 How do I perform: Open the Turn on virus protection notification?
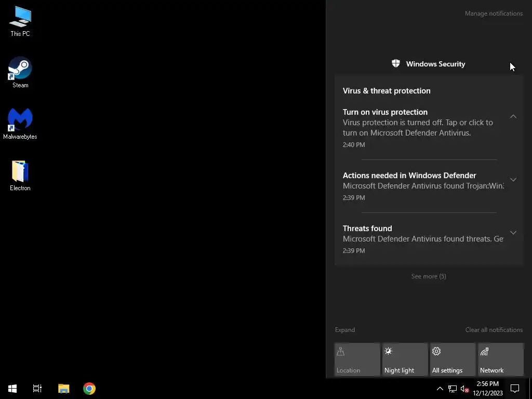(422, 128)
